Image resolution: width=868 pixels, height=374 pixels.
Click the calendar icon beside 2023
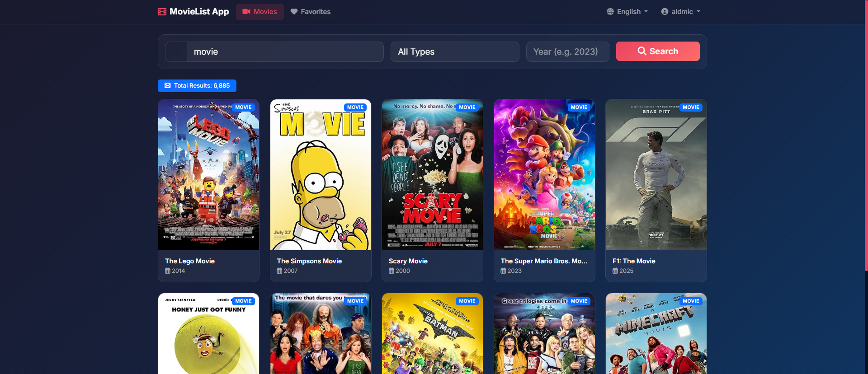(503, 271)
